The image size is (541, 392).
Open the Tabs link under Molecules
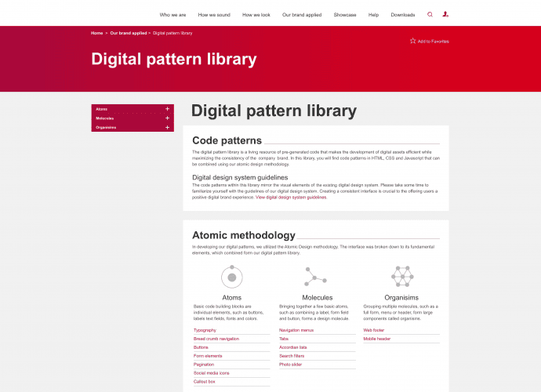point(284,339)
